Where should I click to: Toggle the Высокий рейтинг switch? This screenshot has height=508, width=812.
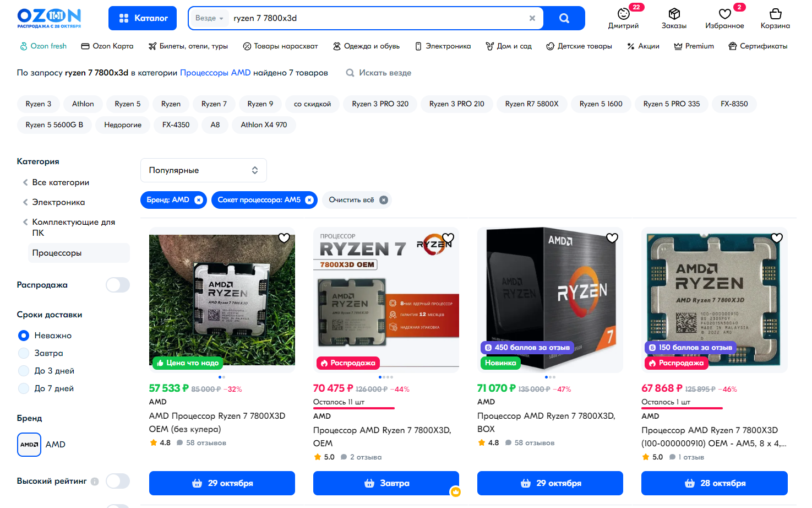(x=118, y=481)
